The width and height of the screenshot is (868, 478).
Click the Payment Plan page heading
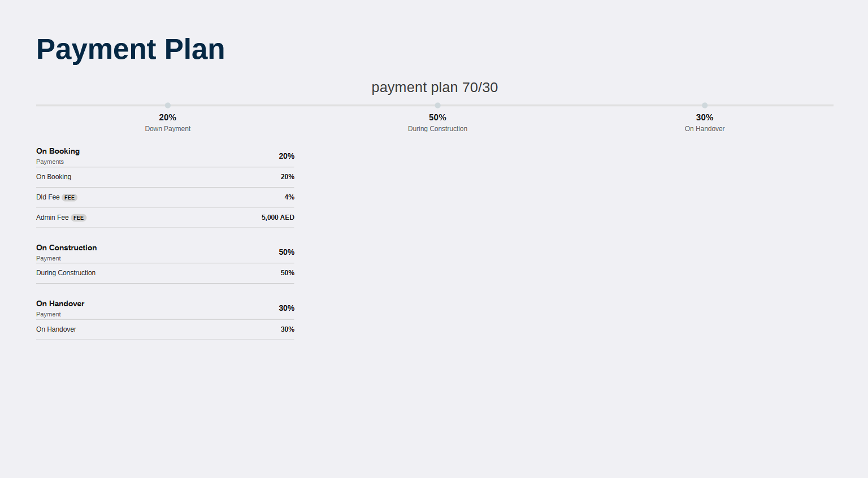pos(131,49)
